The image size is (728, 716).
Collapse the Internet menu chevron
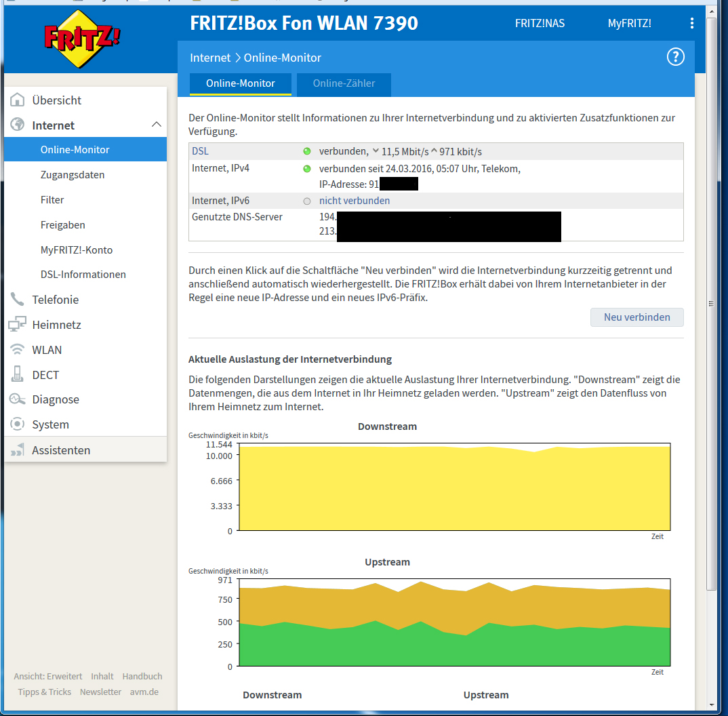pyautogui.click(x=157, y=125)
